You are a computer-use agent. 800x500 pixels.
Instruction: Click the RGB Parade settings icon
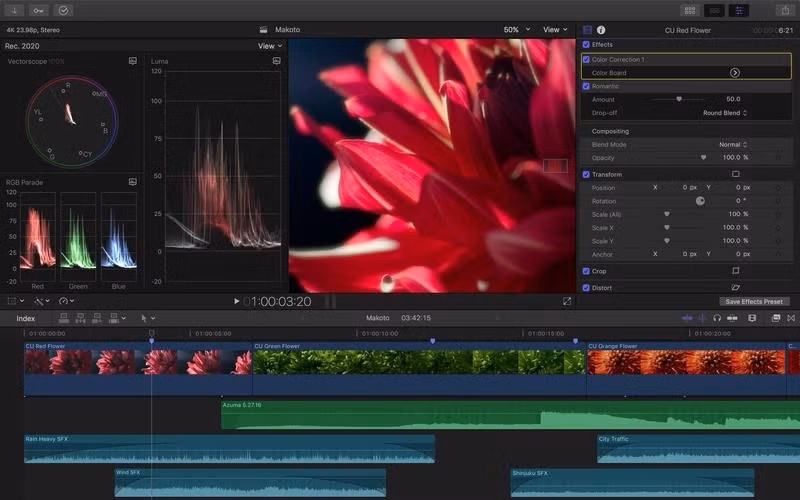tap(133, 182)
